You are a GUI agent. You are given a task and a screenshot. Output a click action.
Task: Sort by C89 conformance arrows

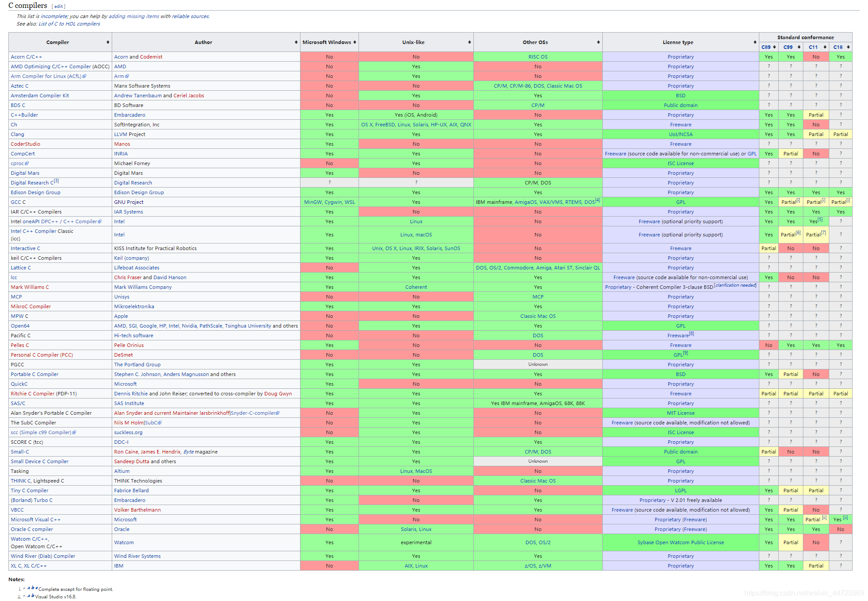click(774, 47)
